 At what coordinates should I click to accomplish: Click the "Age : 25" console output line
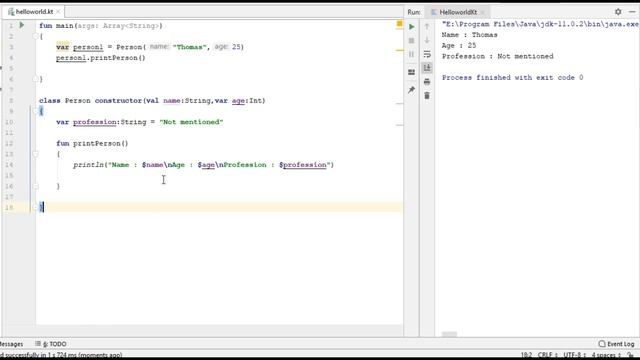point(459,45)
